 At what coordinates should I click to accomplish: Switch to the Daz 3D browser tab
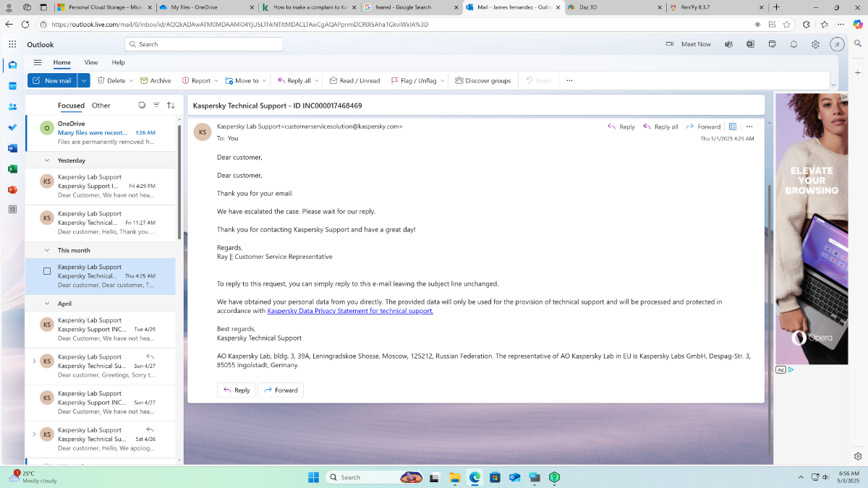point(613,7)
